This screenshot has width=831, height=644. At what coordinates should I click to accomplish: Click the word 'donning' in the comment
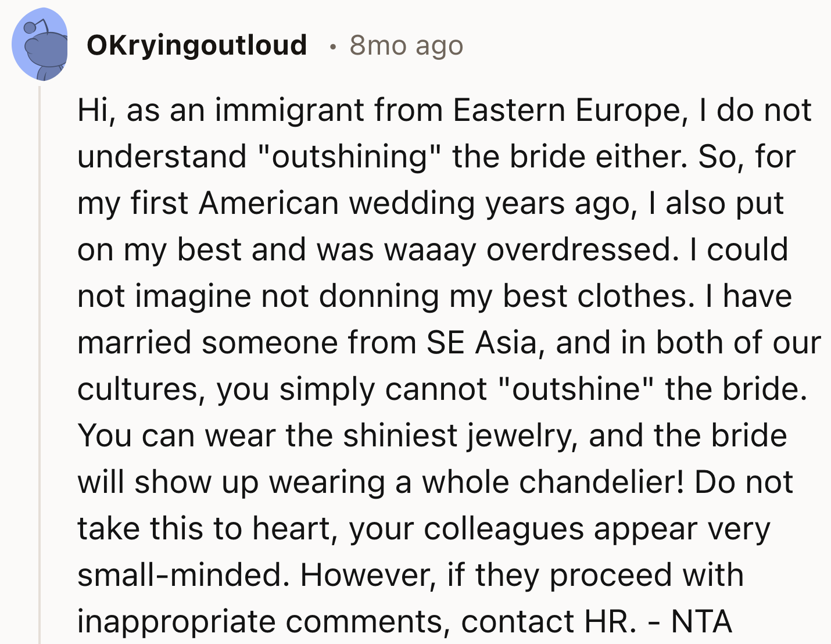click(378, 296)
